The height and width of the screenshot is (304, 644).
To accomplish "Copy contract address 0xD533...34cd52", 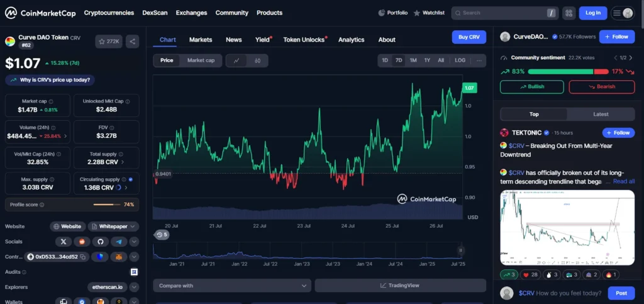I will pyautogui.click(x=83, y=257).
